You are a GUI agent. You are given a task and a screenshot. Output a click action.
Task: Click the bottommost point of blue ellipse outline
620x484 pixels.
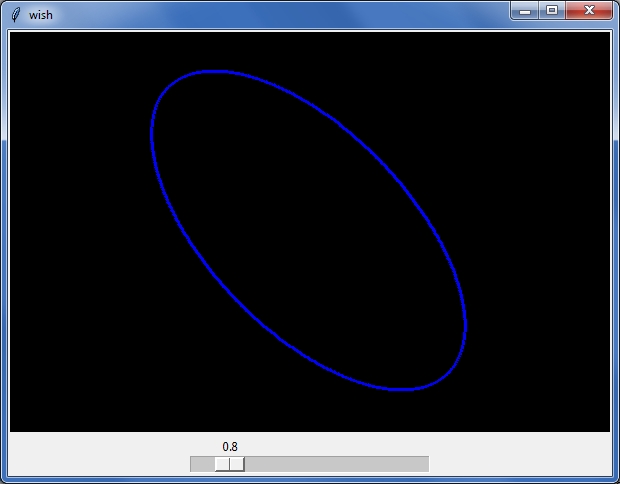coord(403,389)
